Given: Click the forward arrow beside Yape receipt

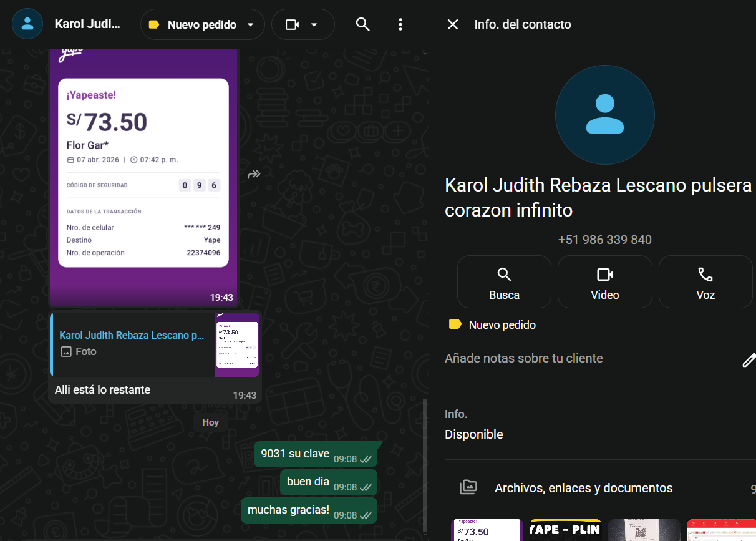Looking at the screenshot, I should point(254,174).
